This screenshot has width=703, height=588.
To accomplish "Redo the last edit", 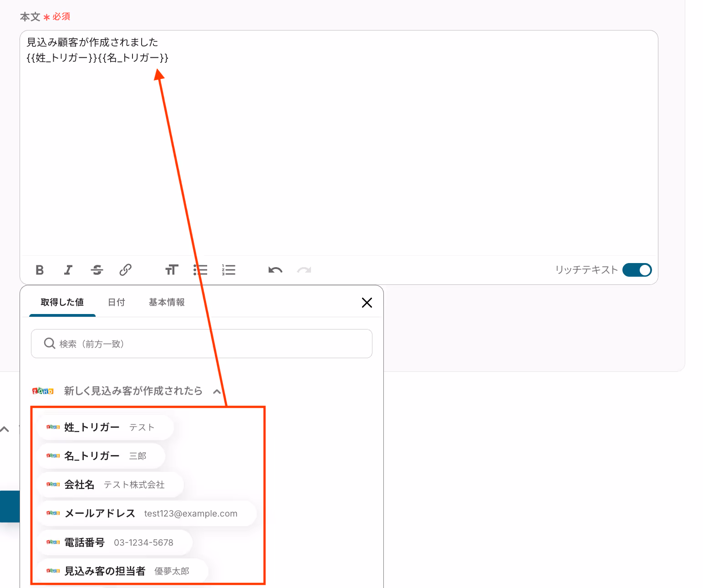I will pos(304,270).
